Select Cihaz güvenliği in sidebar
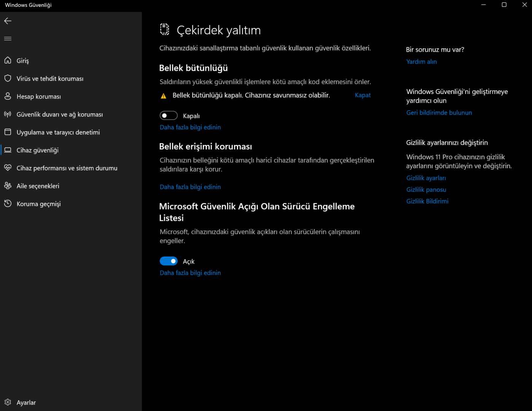Viewport: 532px width, 411px height. 38,150
